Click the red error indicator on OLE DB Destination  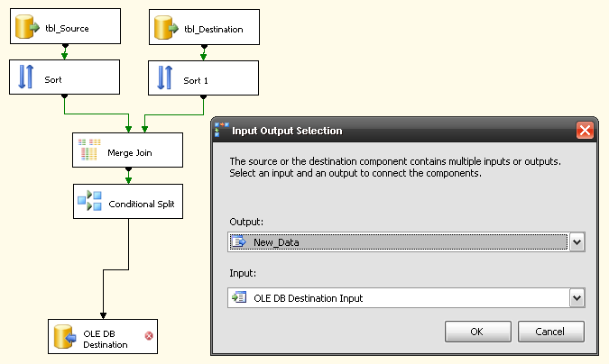pos(148,337)
